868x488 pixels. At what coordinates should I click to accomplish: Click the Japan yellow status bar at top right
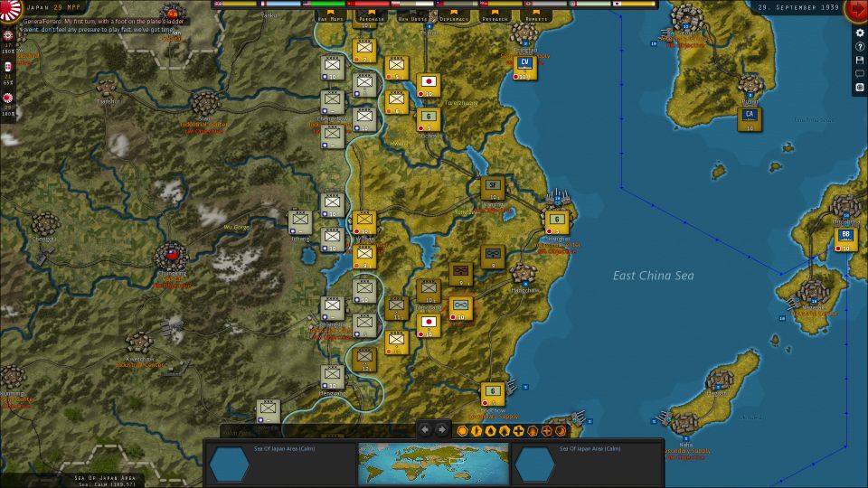tap(635, 4)
